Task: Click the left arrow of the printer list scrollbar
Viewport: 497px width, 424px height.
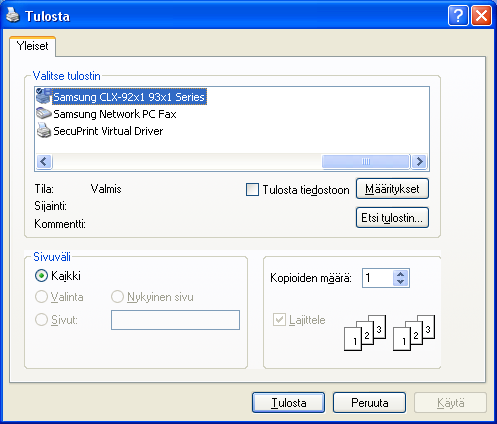Action: pyautogui.click(x=44, y=162)
